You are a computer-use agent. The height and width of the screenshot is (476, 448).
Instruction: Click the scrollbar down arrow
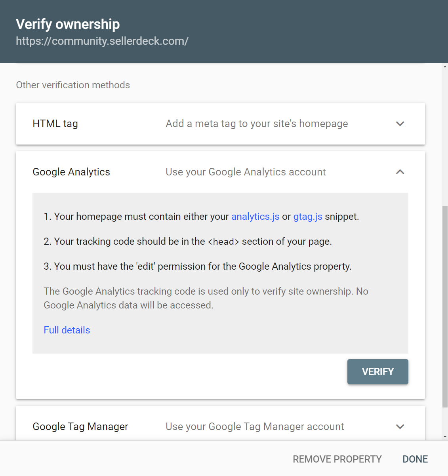(445, 437)
